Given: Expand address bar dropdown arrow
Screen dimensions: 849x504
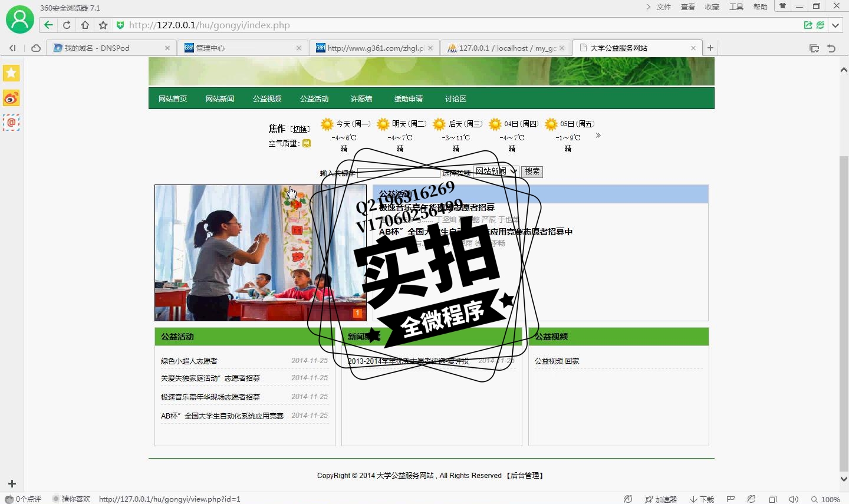Looking at the screenshot, I should tap(835, 25).
